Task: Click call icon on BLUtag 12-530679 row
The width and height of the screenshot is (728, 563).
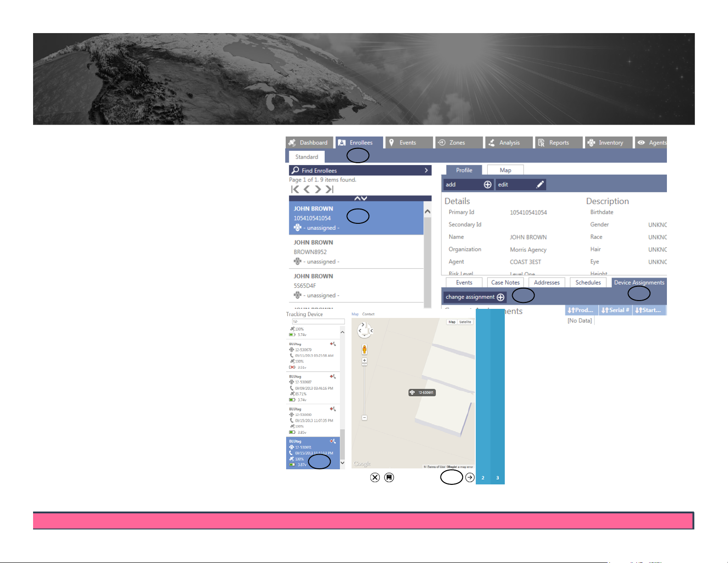Action: coord(333,344)
